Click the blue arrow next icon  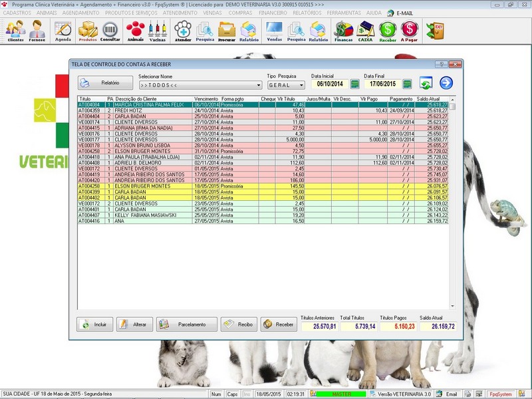coord(446,82)
